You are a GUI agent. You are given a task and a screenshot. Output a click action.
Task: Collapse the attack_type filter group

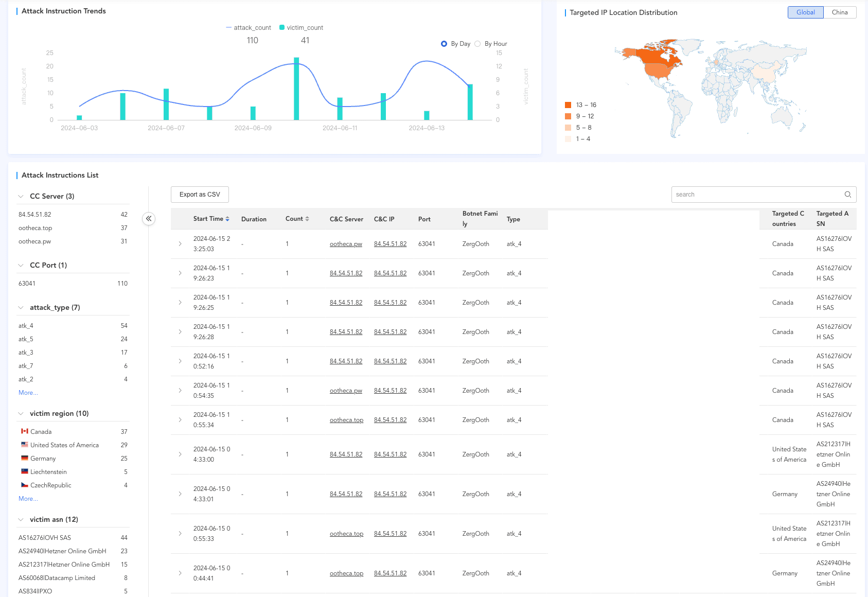click(21, 307)
